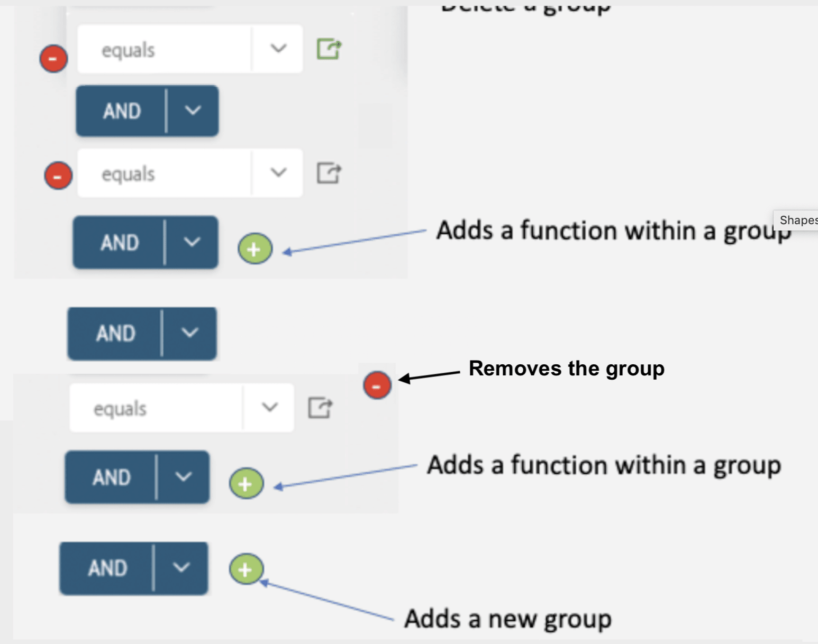Click the gray export icon on the second equals row
The width and height of the screenshot is (818, 644).
click(329, 173)
